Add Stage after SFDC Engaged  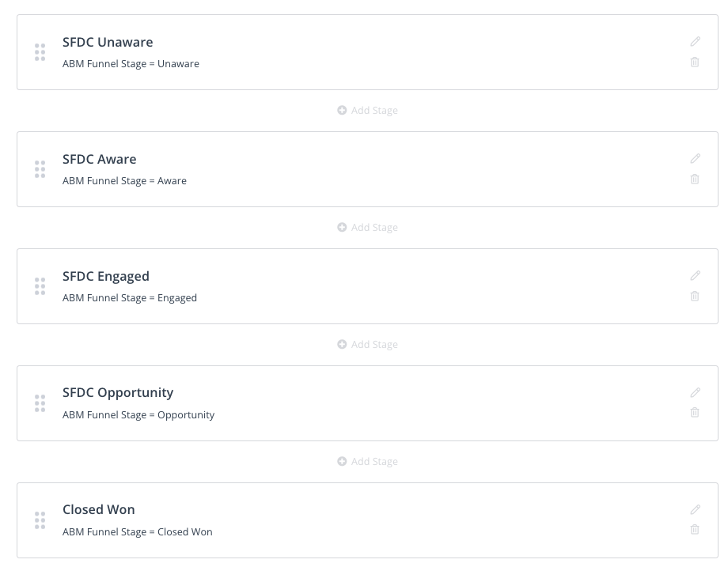367,345
